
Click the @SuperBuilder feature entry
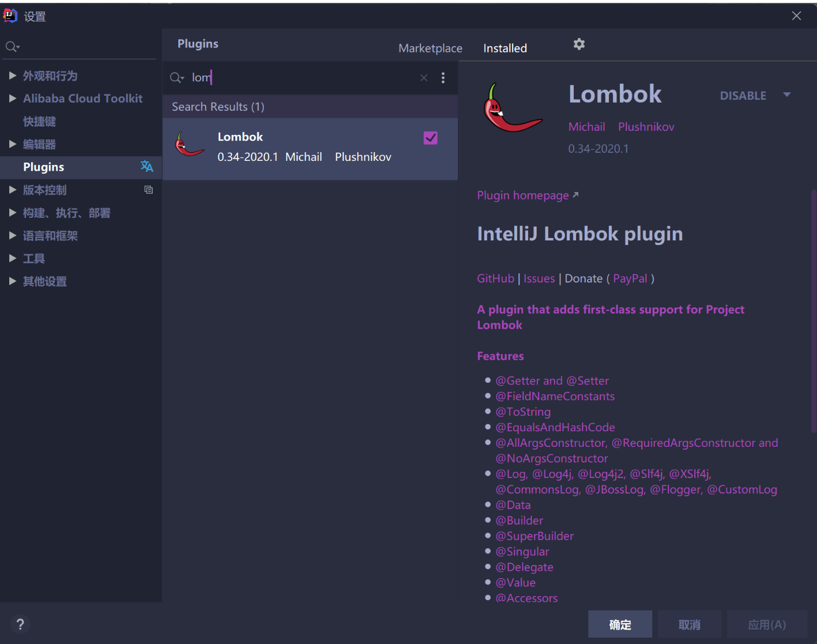pos(534,536)
